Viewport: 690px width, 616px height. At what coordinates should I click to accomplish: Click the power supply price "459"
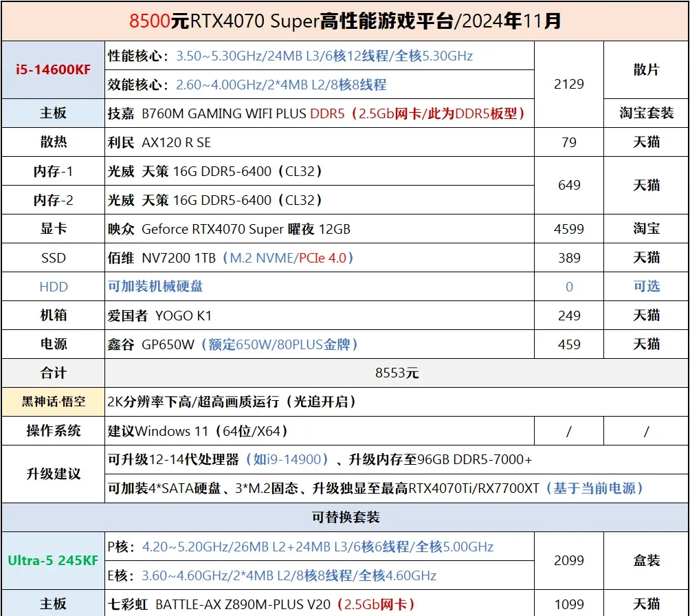(x=568, y=344)
